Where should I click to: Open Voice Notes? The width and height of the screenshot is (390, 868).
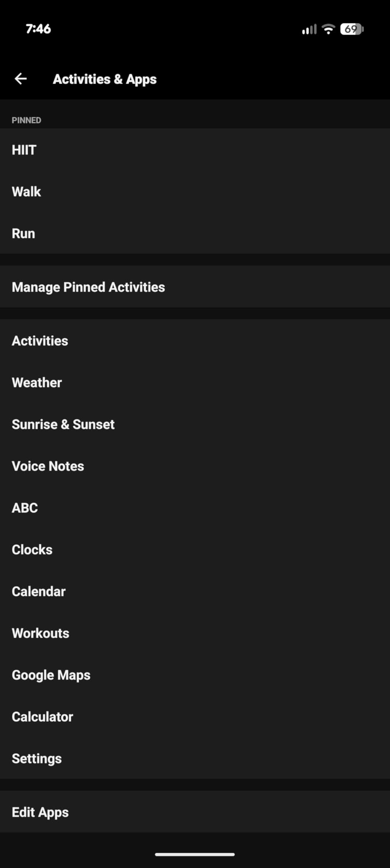pos(195,466)
